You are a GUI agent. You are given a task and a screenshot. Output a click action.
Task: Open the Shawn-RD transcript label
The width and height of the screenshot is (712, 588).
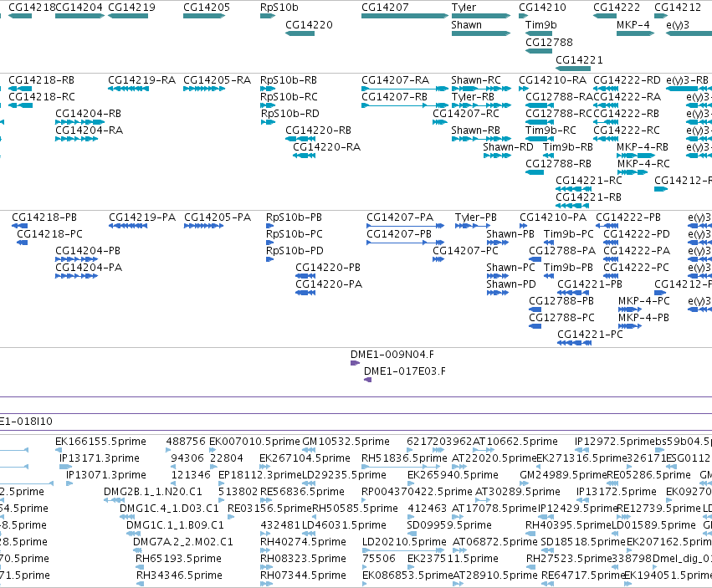(x=508, y=147)
